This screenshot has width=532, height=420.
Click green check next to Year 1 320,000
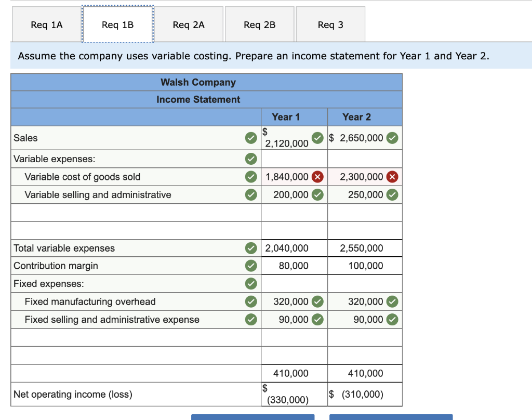tap(317, 301)
